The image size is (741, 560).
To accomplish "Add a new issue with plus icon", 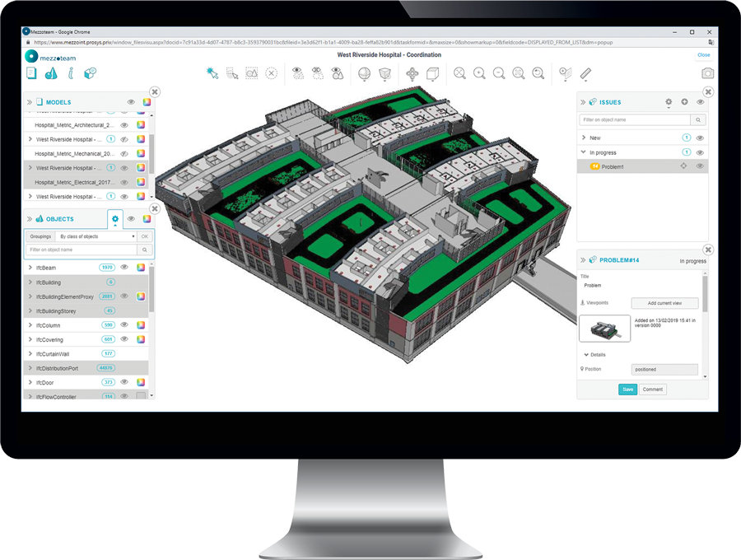I will click(x=684, y=101).
